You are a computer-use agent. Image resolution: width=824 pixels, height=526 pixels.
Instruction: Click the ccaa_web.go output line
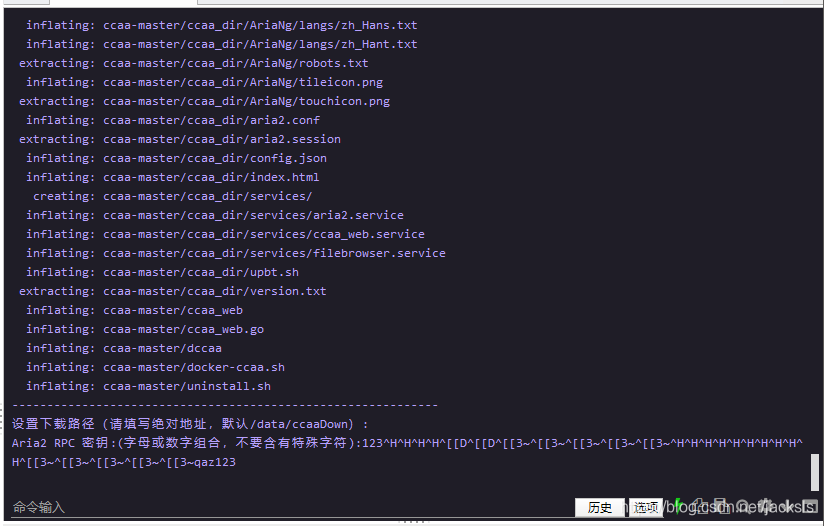click(x=145, y=329)
